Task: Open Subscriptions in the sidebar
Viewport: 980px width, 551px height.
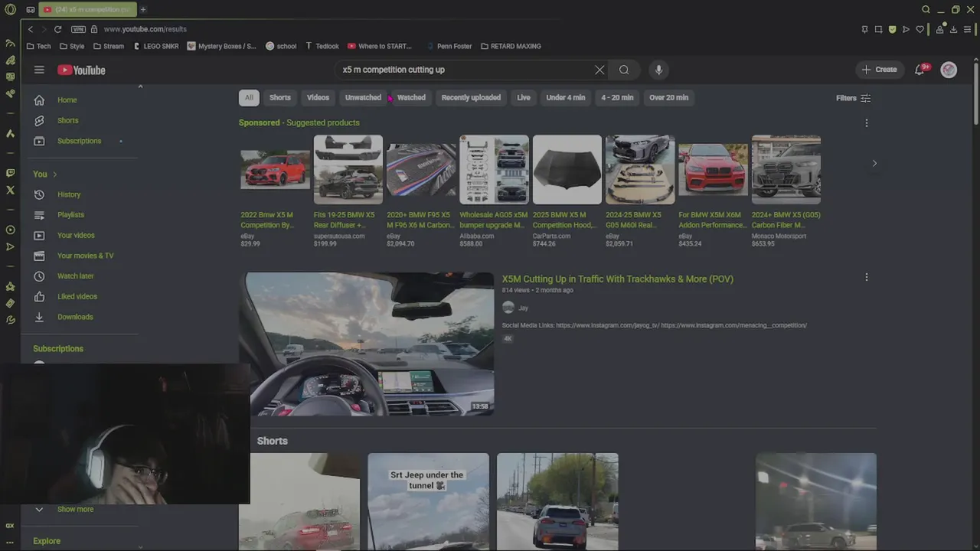Action: click(80, 141)
